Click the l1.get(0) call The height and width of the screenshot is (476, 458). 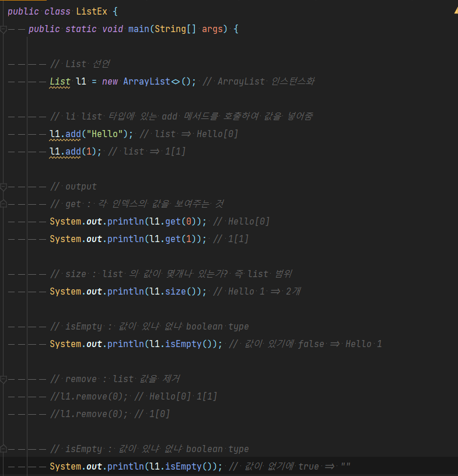pos(173,222)
